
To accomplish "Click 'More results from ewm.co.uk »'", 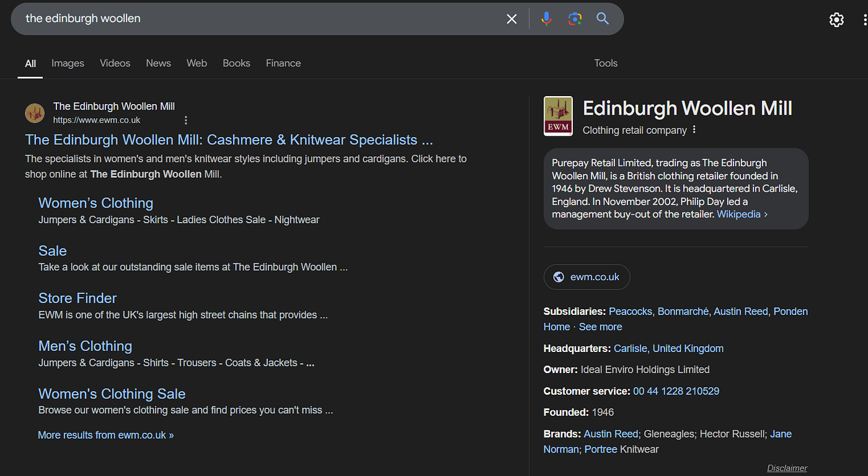I will tap(106, 435).
